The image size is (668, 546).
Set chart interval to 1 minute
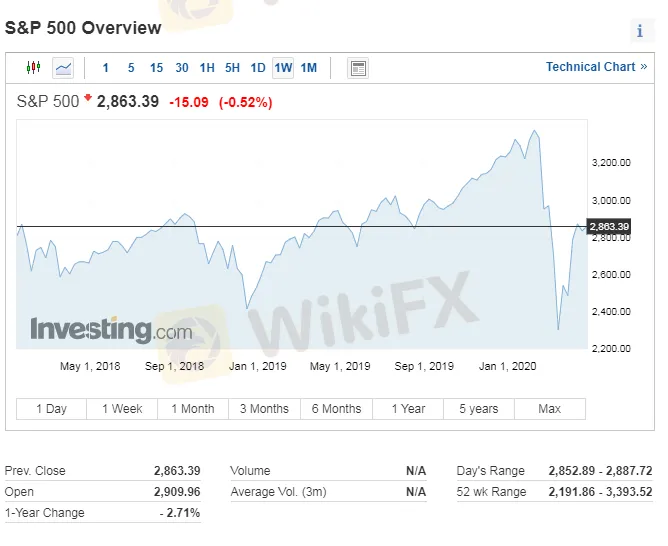click(106, 68)
